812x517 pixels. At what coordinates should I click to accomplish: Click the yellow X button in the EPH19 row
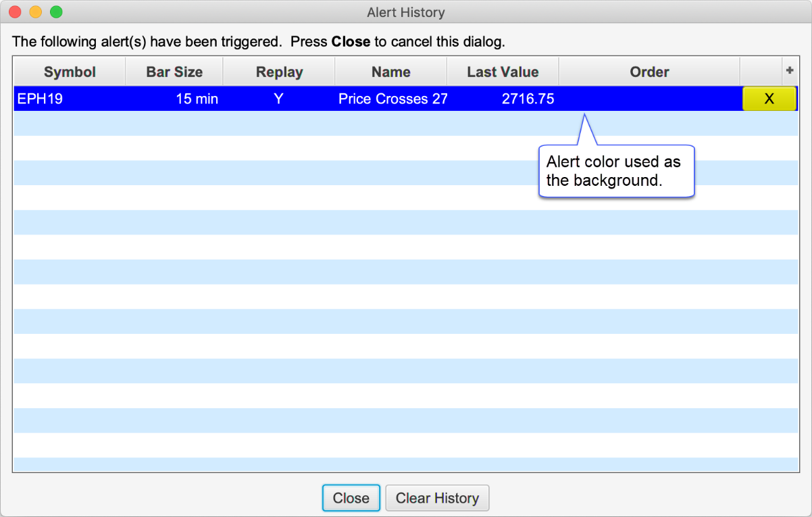click(x=769, y=99)
